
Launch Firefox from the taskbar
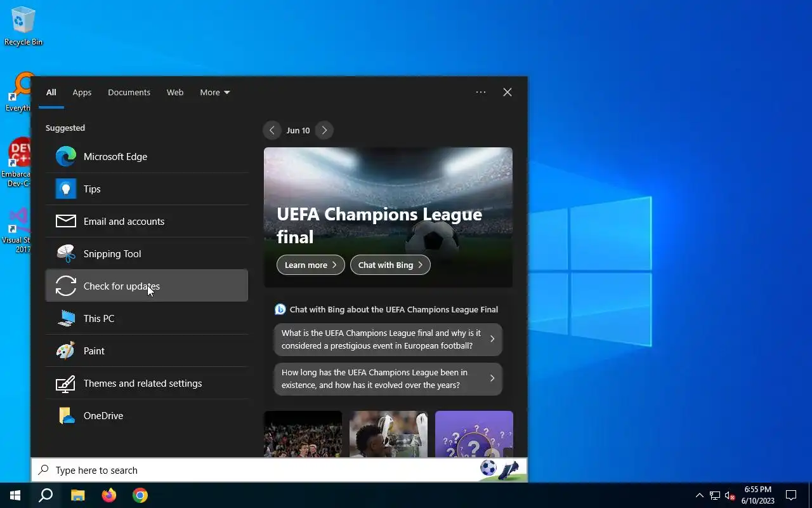coord(109,495)
